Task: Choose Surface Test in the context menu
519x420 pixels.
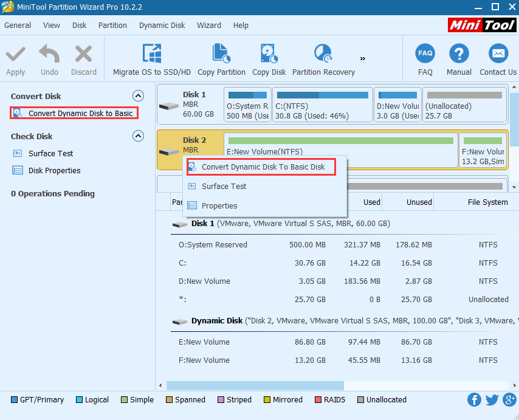Action: coord(224,187)
